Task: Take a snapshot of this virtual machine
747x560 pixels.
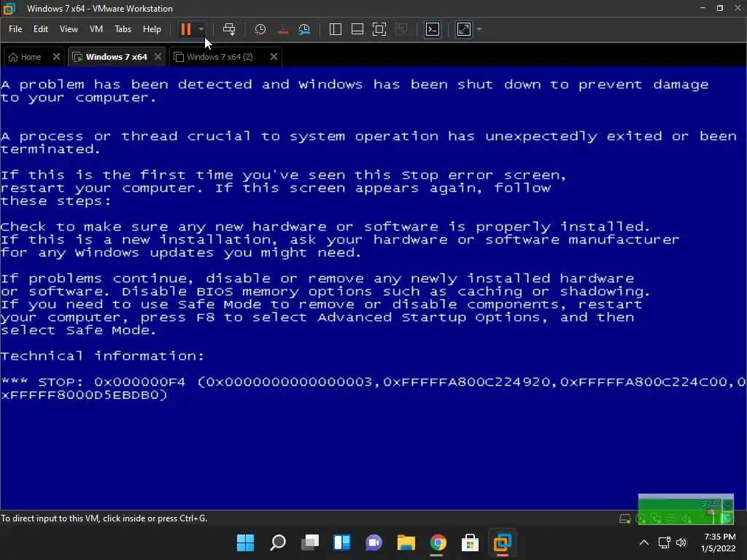Action: click(260, 29)
